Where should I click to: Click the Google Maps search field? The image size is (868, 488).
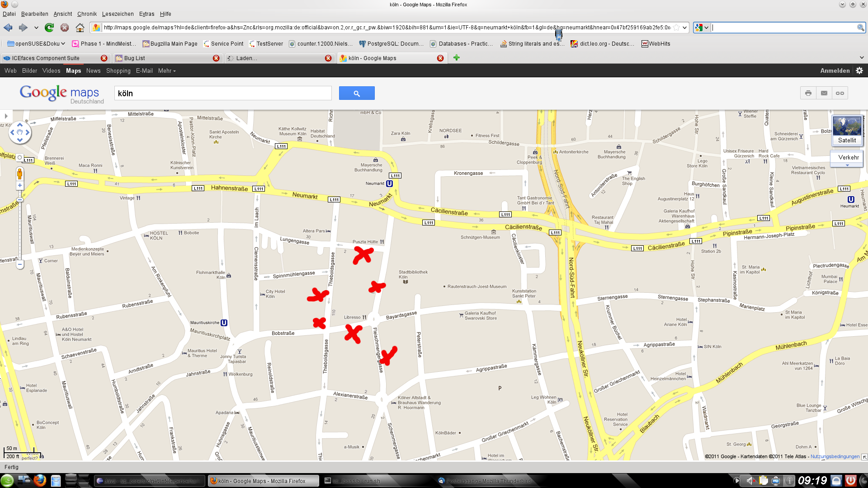(x=223, y=94)
